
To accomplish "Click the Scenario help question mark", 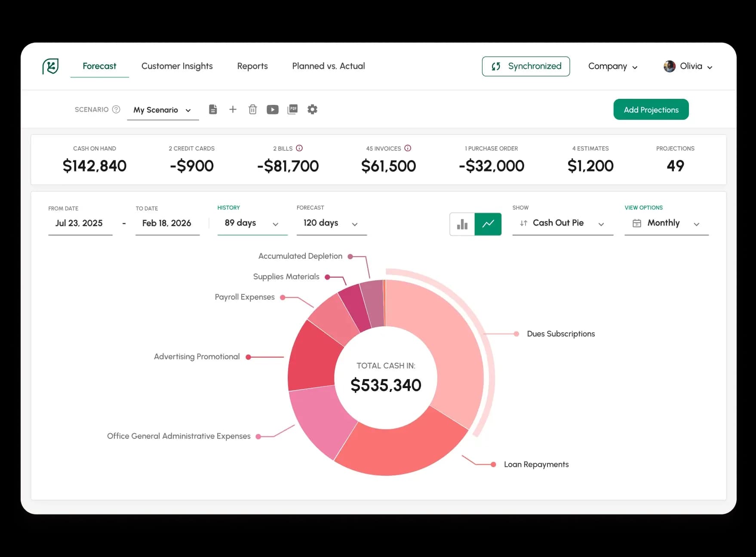I will (116, 110).
